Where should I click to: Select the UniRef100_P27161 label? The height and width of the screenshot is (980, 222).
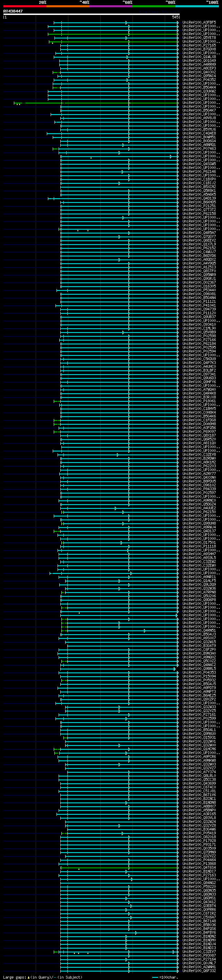pos(199,714)
